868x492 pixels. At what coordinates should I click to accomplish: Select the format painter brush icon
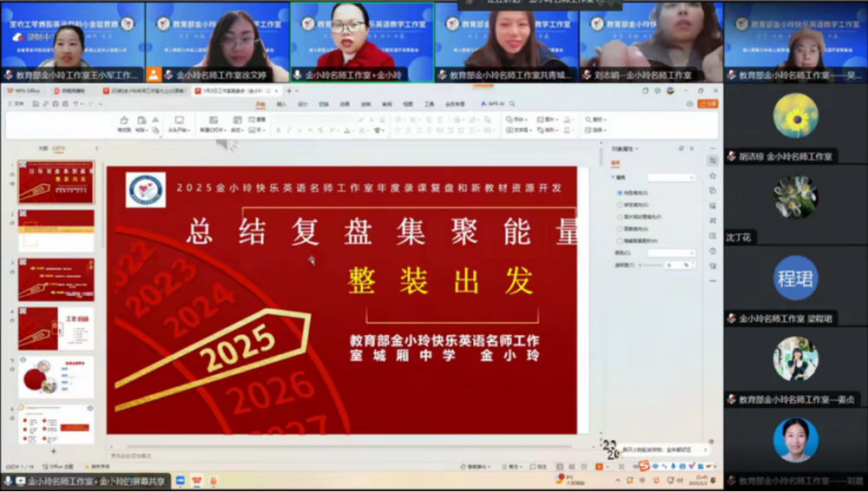(x=124, y=121)
